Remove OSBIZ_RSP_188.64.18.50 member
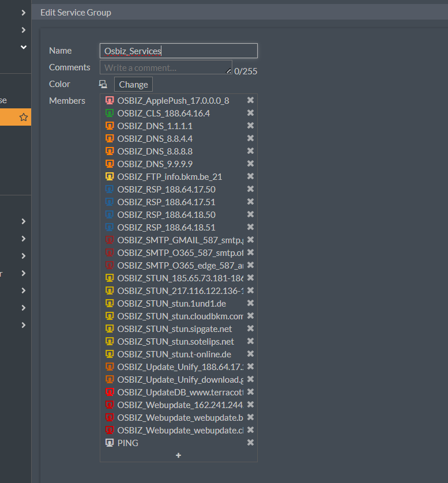This screenshot has width=448, height=483. [250, 214]
